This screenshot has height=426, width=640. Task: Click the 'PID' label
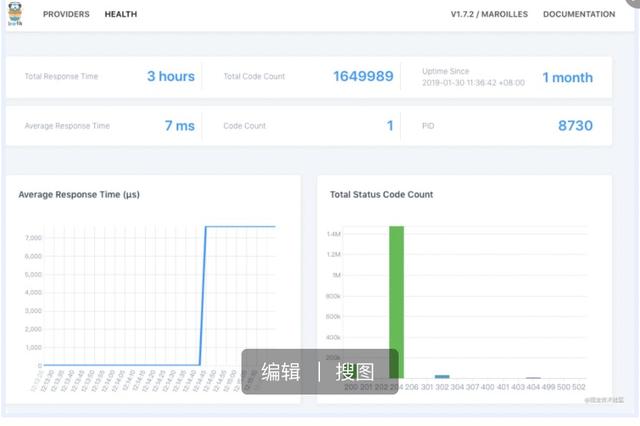(428, 126)
